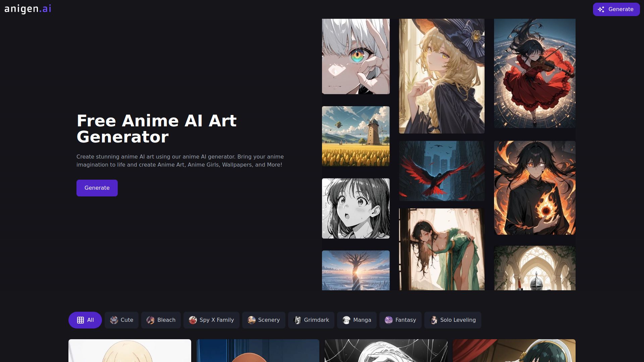Select the Manga category filter
This screenshot has height=362, width=644.
pos(357,320)
